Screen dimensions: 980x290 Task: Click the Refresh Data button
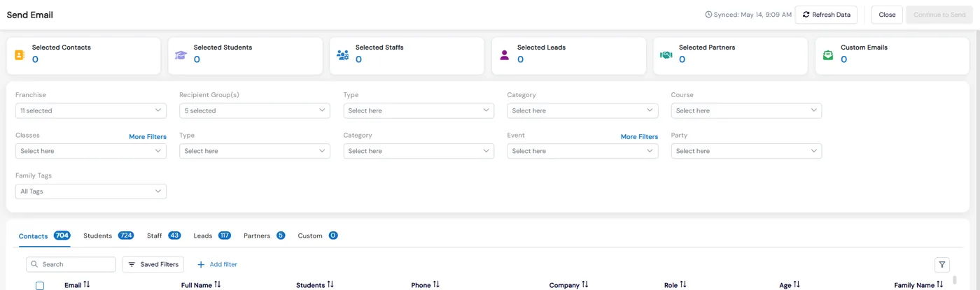point(826,15)
